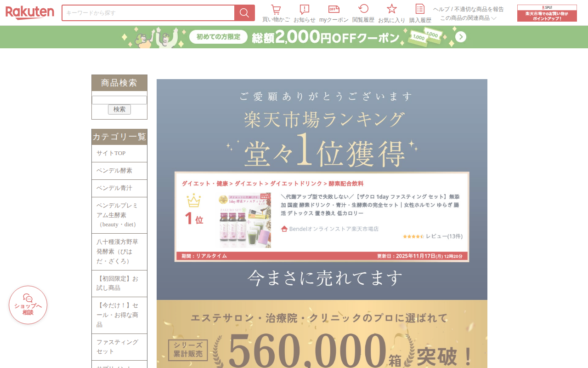Click the 酵素配合飲料 breadcrumb category
Viewport: 588px width, 368px height.
tap(346, 184)
